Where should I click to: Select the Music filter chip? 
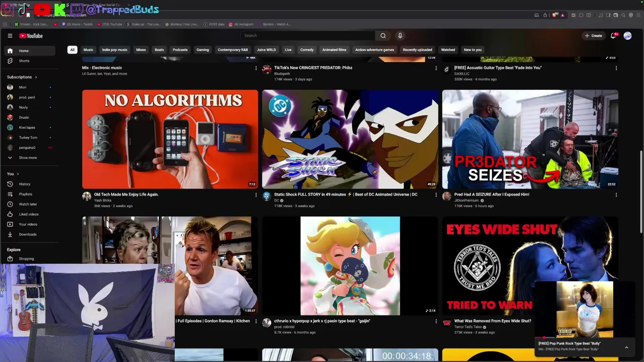pyautogui.click(x=89, y=50)
